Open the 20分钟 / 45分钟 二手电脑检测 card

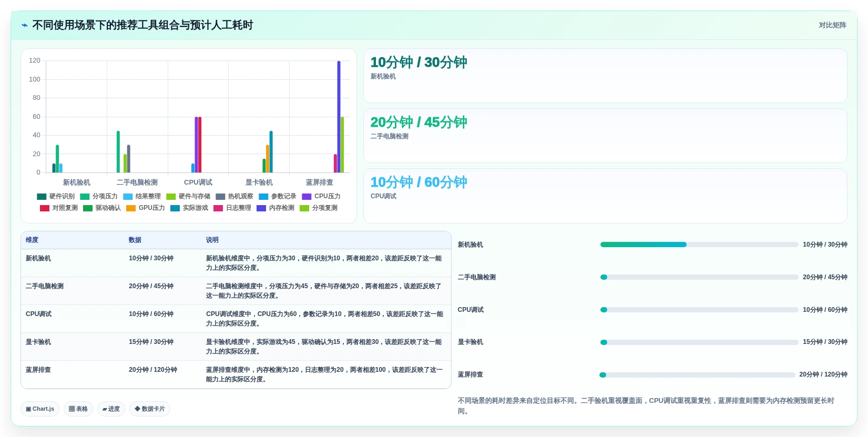click(605, 136)
